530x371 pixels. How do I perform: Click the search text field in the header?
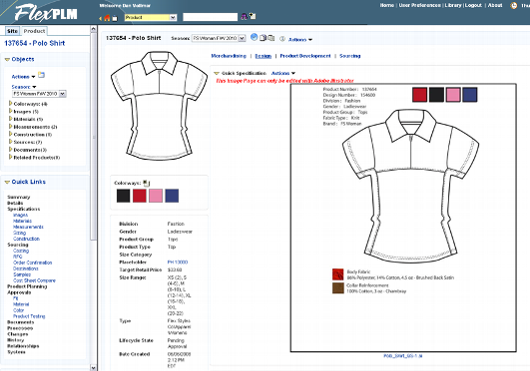(210, 17)
